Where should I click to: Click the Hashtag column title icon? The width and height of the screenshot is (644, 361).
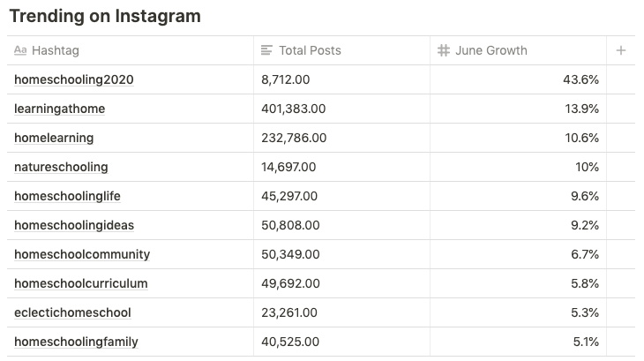[x=20, y=50]
